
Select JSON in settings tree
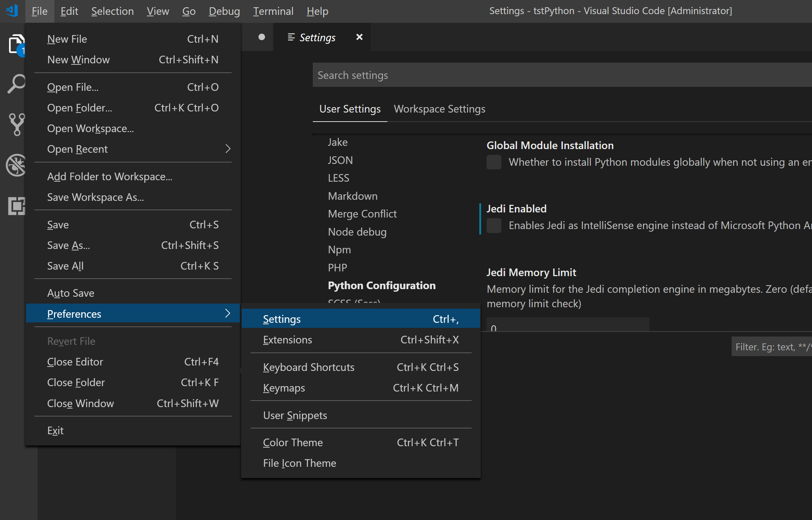pyautogui.click(x=340, y=160)
